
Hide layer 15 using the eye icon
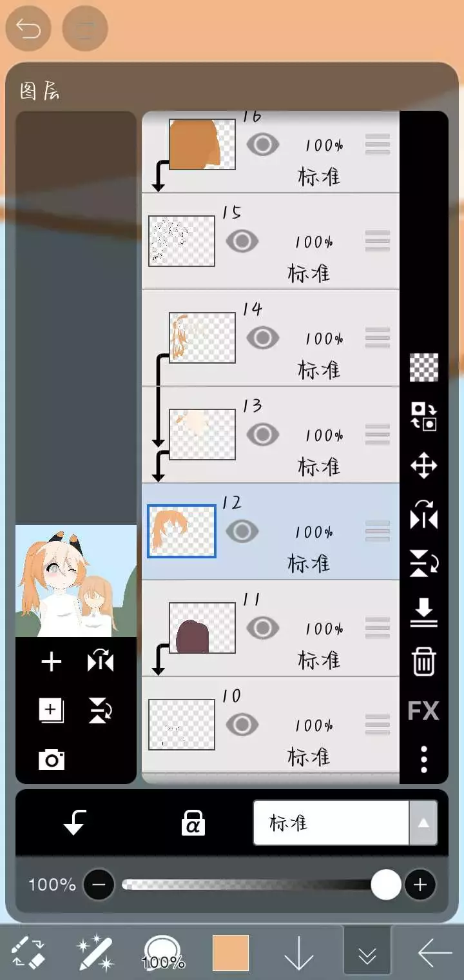coord(242,241)
